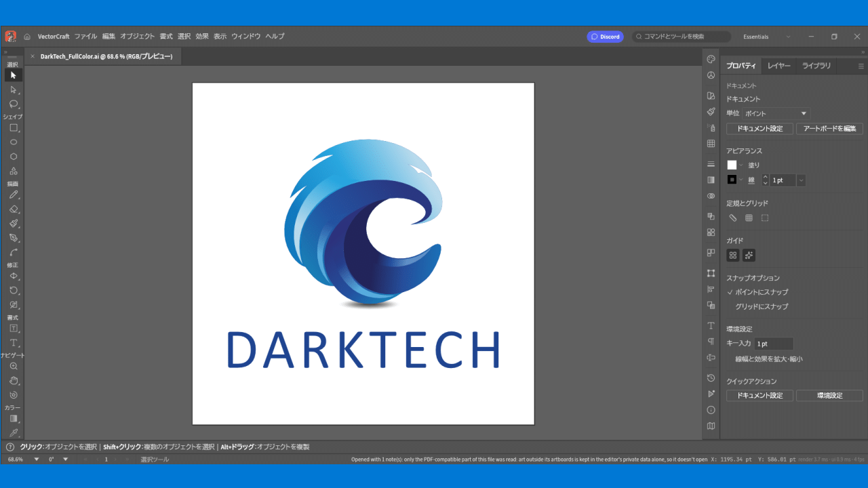Toggle the dashed-square icon beside the grid icon

coord(765,218)
